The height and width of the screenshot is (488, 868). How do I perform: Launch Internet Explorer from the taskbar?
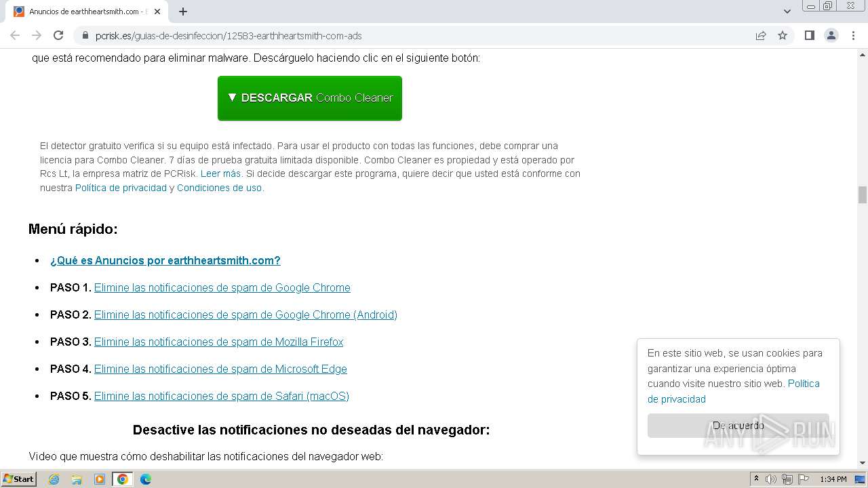coord(54,479)
